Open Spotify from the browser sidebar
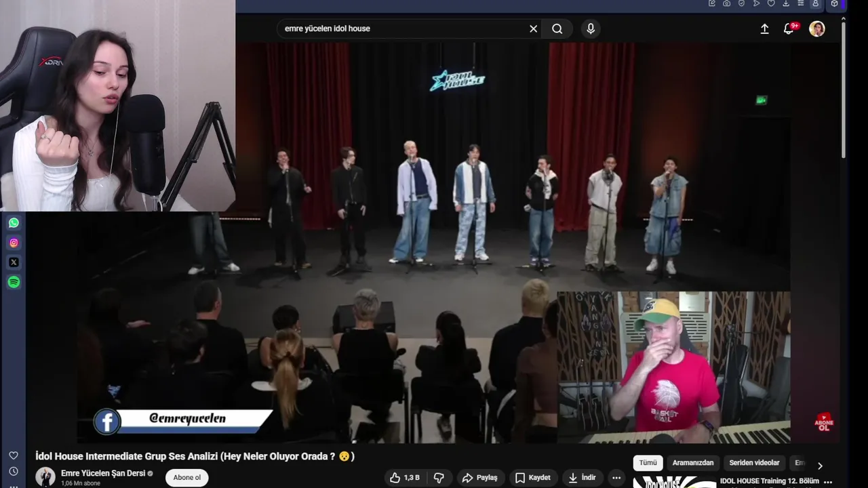This screenshot has height=488, width=868. (14, 282)
